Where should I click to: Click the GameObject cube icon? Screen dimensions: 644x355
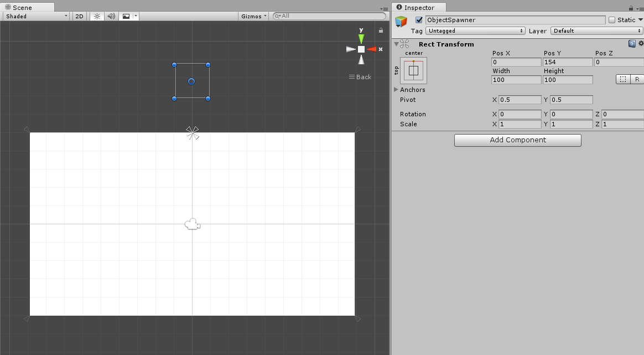(x=401, y=21)
